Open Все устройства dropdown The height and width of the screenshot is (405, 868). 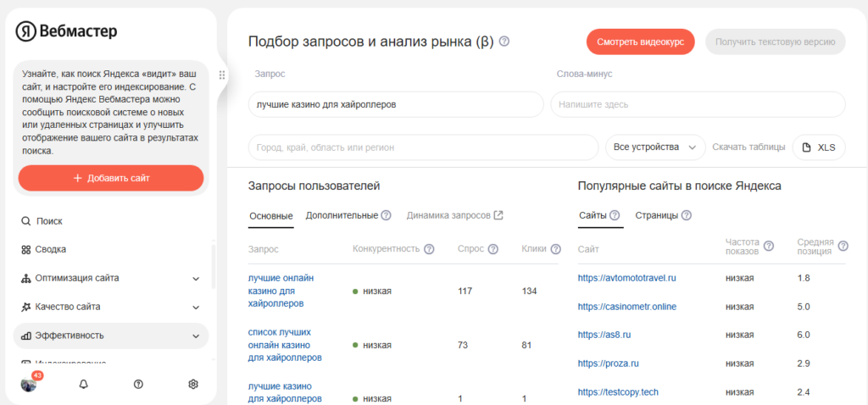tap(656, 147)
